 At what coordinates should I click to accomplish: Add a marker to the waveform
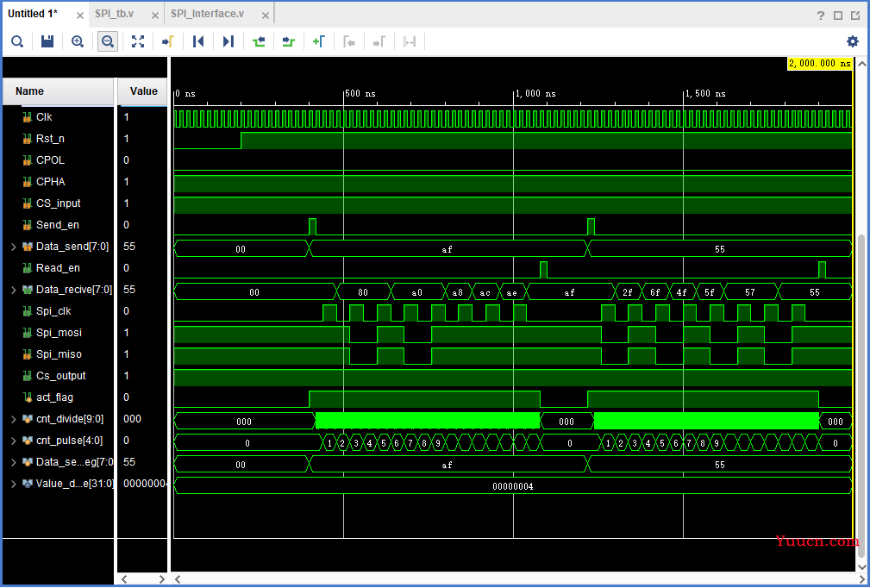tap(318, 41)
